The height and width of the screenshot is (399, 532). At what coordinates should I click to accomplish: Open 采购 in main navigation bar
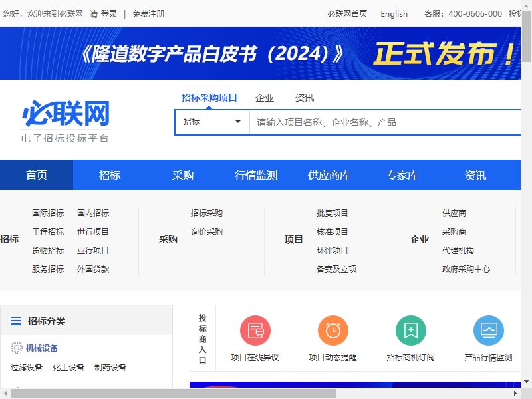point(182,175)
